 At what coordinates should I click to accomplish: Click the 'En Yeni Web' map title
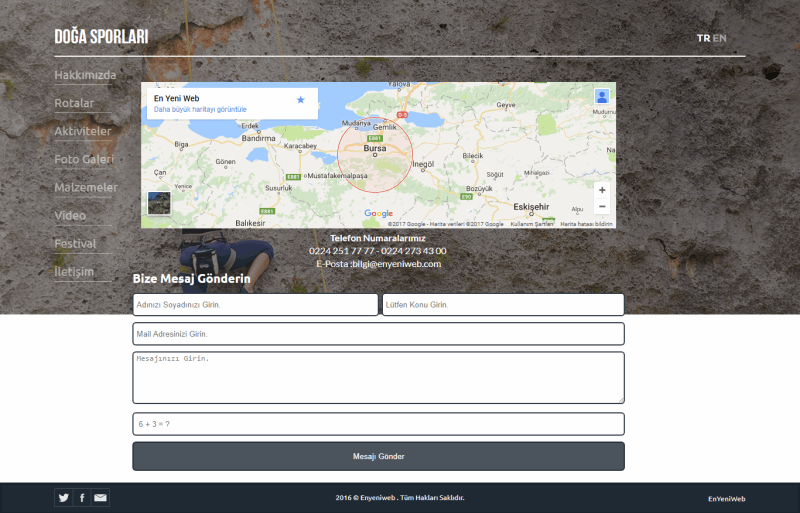pos(177,99)
